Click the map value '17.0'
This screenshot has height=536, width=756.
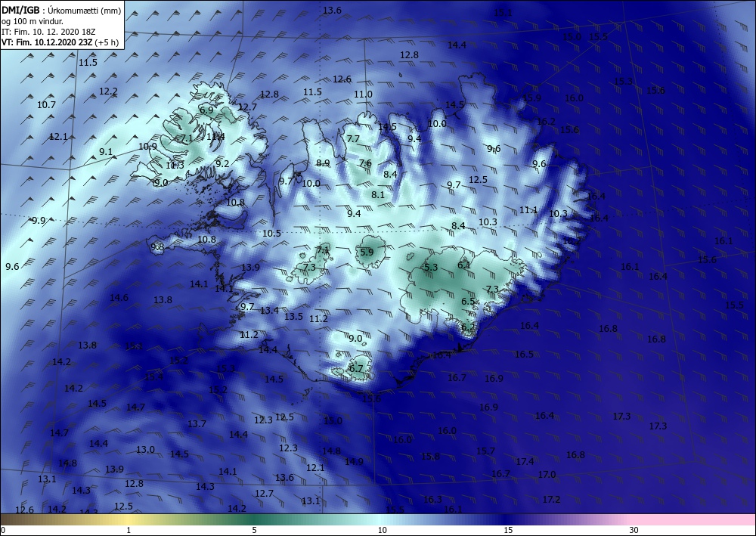(547, 475)
